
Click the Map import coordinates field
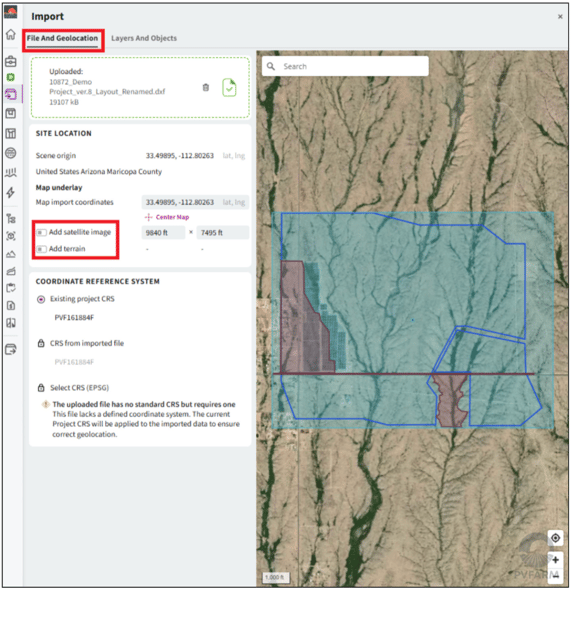click(x=195, y=202)
